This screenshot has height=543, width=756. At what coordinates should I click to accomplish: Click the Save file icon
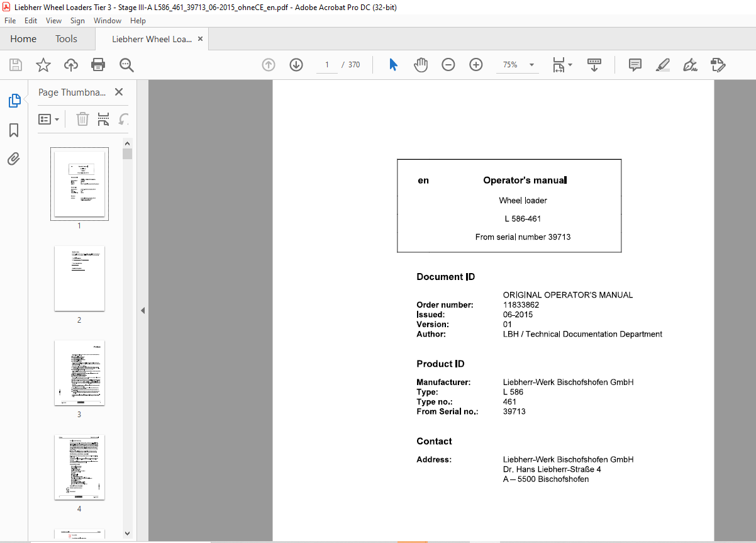[x=15, y=65]
